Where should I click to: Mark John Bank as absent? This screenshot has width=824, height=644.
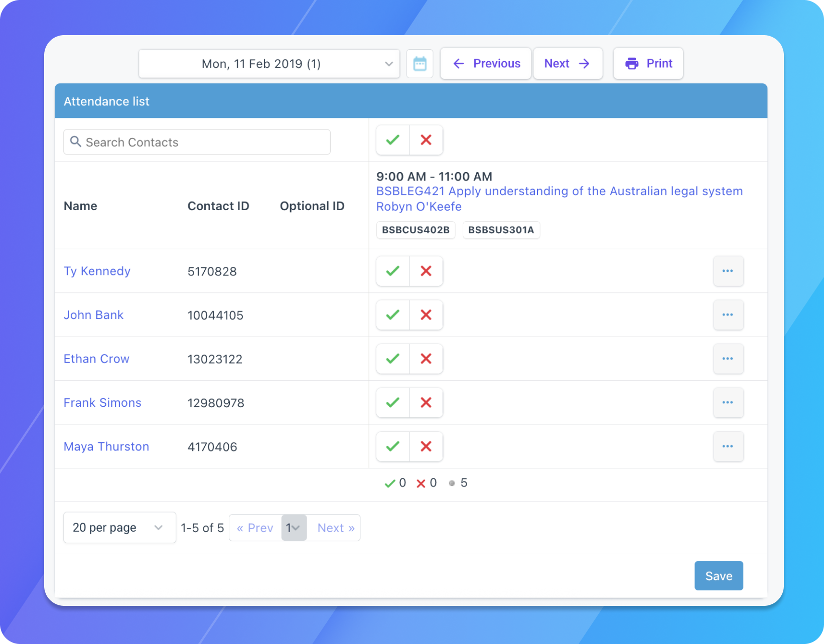(x=426, y=315)
